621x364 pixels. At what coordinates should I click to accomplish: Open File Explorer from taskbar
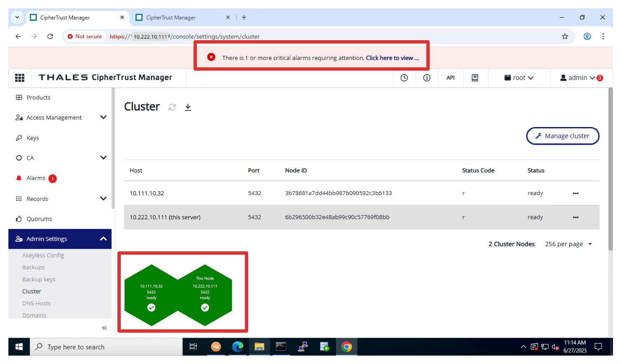260,347
